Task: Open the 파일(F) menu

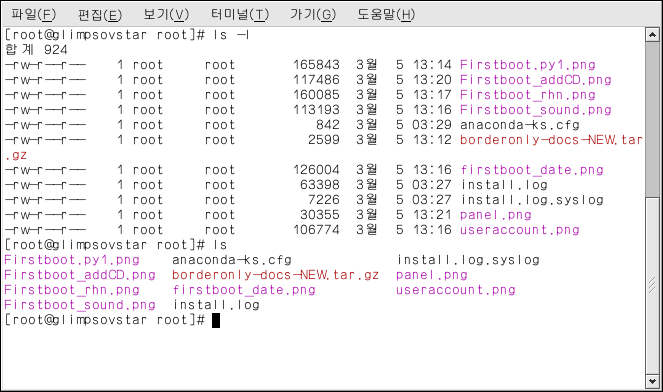Action: (x=33, y=14)
